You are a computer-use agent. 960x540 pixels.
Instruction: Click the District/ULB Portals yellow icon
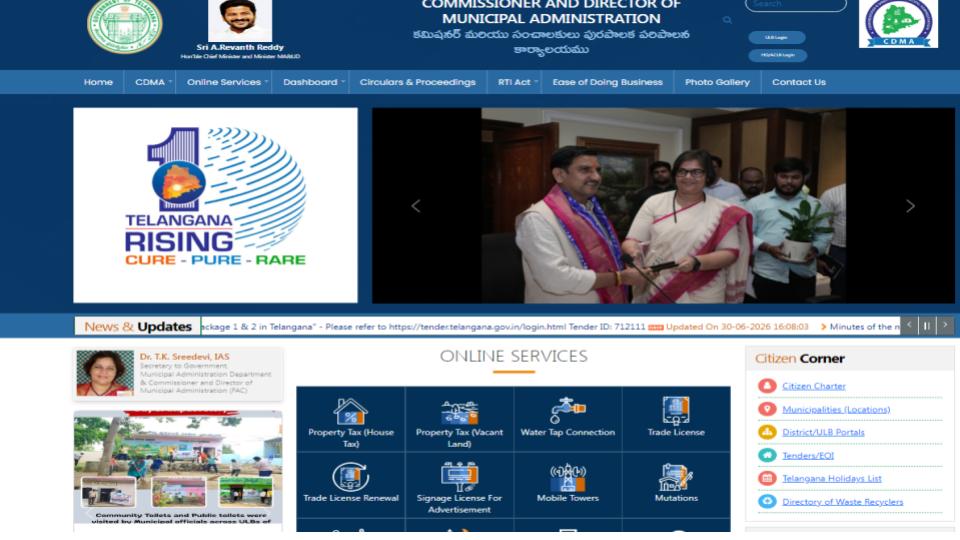click(x=767, y=432)
